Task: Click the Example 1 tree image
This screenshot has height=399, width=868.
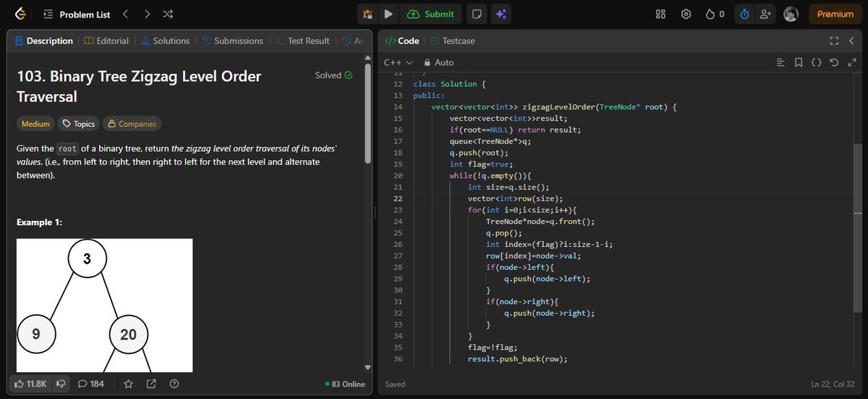Action: pyautogui.click(x=104, y=306)
